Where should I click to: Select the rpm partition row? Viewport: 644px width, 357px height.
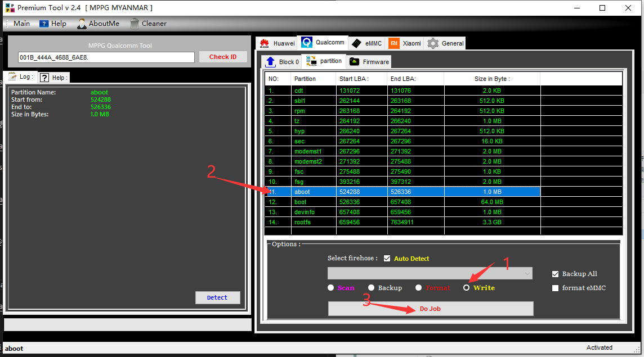[x=402, y=111]
